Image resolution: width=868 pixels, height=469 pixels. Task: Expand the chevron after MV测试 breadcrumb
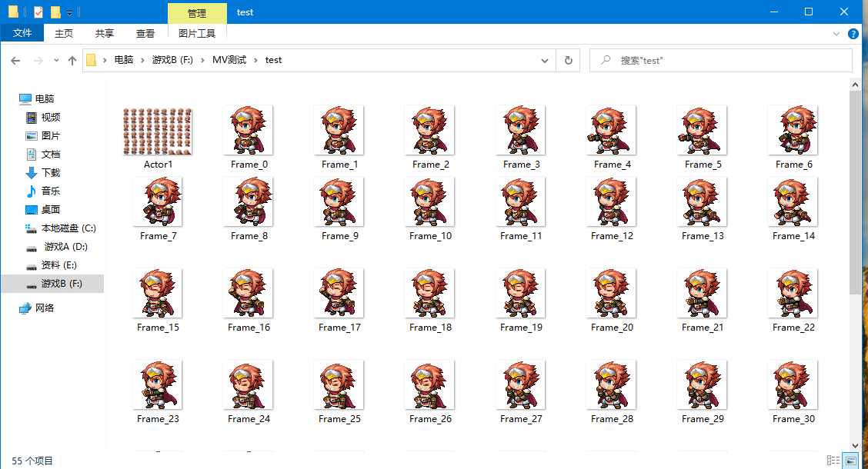coord(255,60)
